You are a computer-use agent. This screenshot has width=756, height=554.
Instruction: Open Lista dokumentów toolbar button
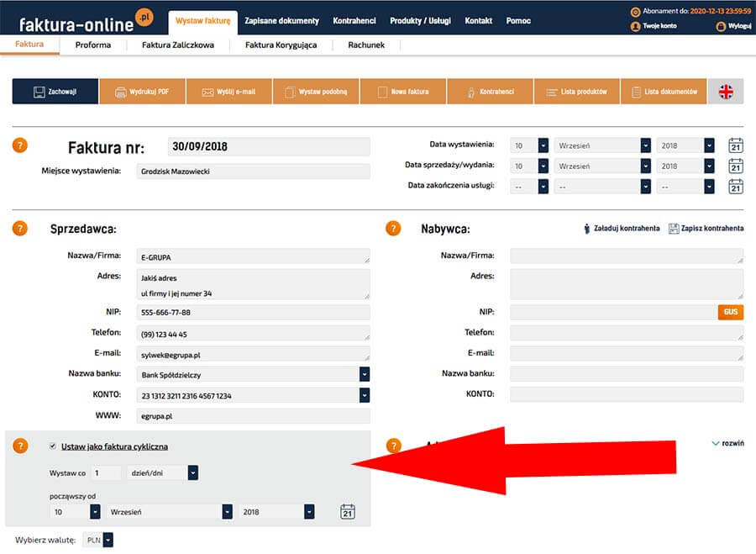pos(664,91)
